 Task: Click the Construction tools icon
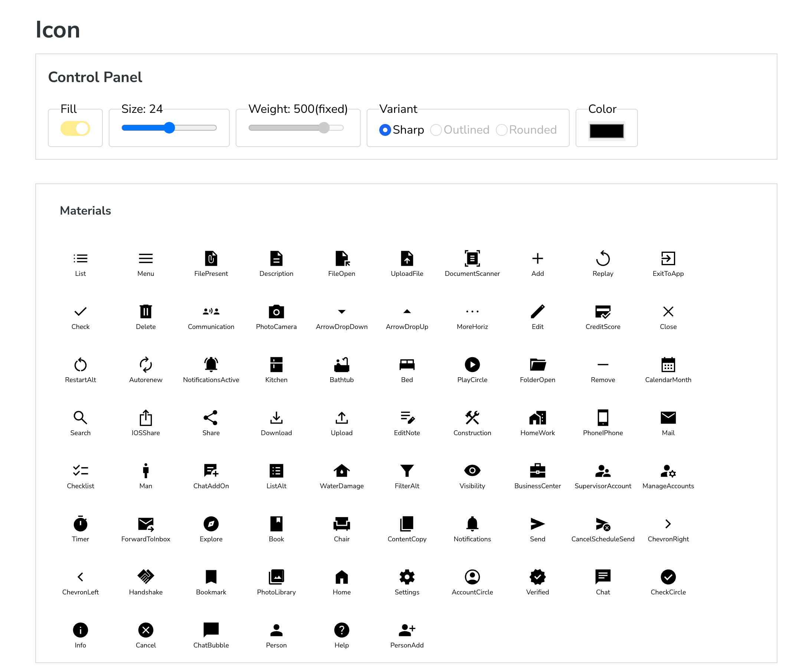[x=472, y=417]
